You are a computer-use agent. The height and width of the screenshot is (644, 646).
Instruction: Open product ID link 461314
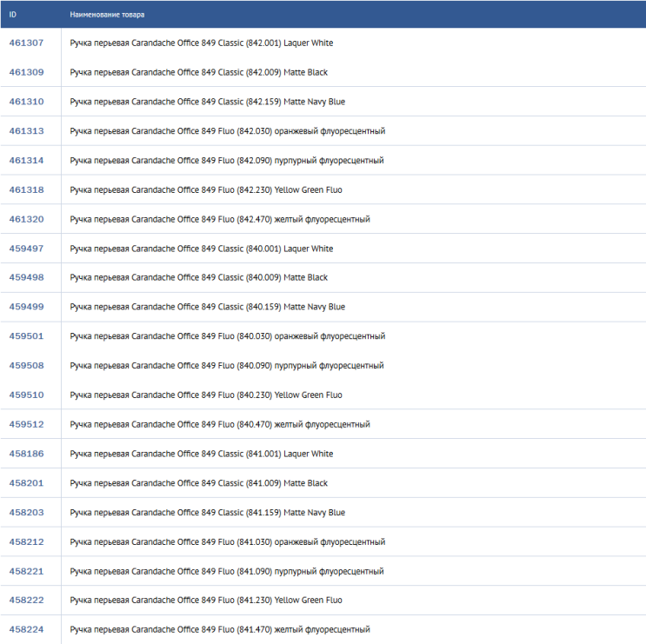[26, 160]
